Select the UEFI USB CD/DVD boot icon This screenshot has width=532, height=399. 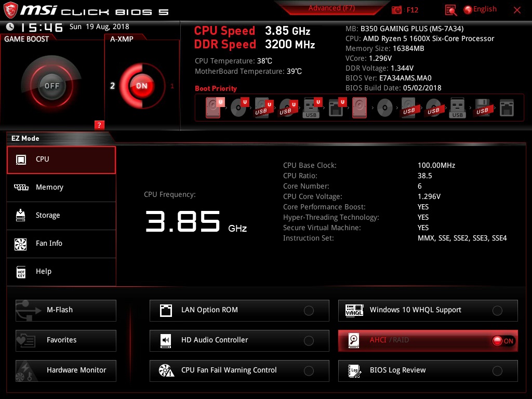tap(288, 108)
